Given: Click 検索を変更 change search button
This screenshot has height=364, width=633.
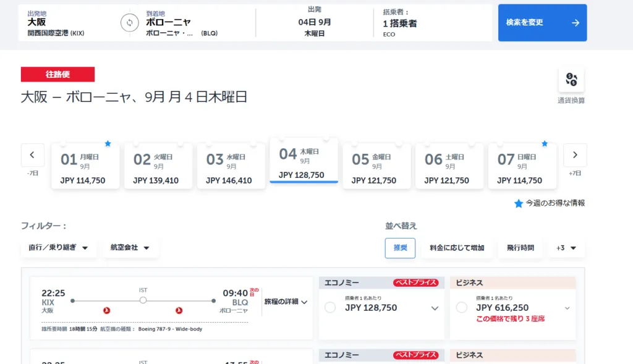Looking at the screenshot, I should (x=542, y=23).
